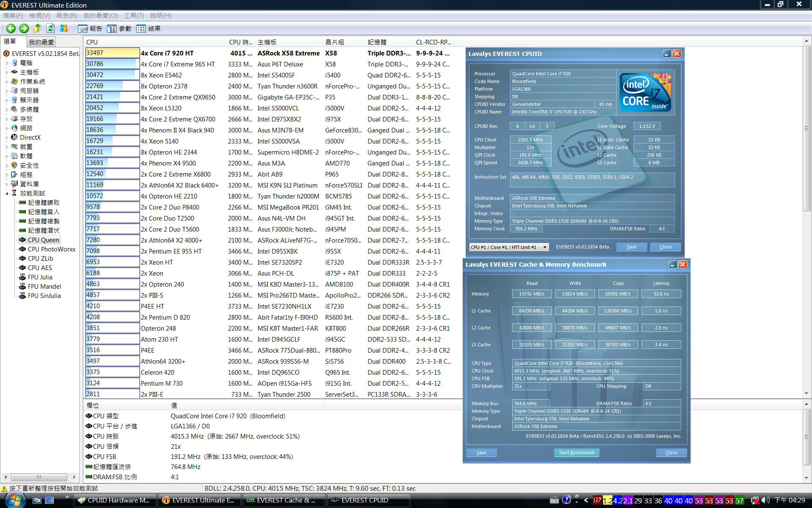The height and width of the screenshot is (508, 812).
Task: Open the 結果 results toolbar button
Action: [148, 28]
